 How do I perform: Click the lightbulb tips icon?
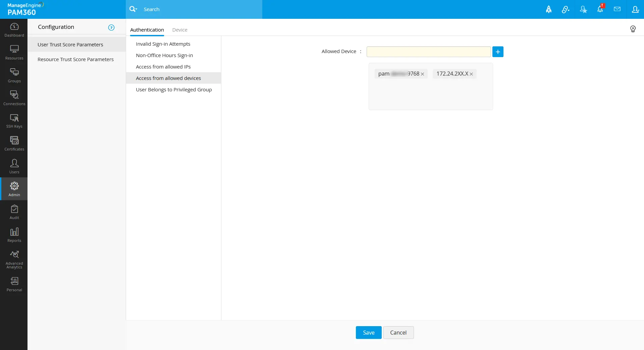pyautogui.click(x=633, y=29)
